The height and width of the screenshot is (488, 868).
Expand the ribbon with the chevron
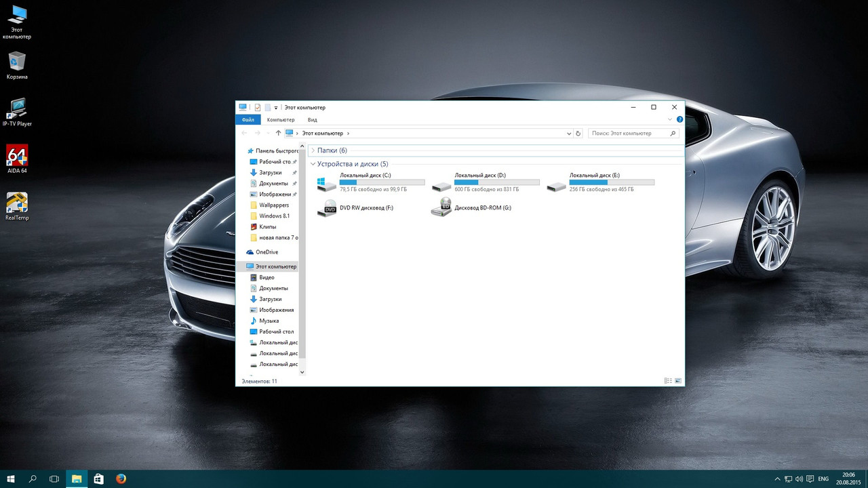670,119
